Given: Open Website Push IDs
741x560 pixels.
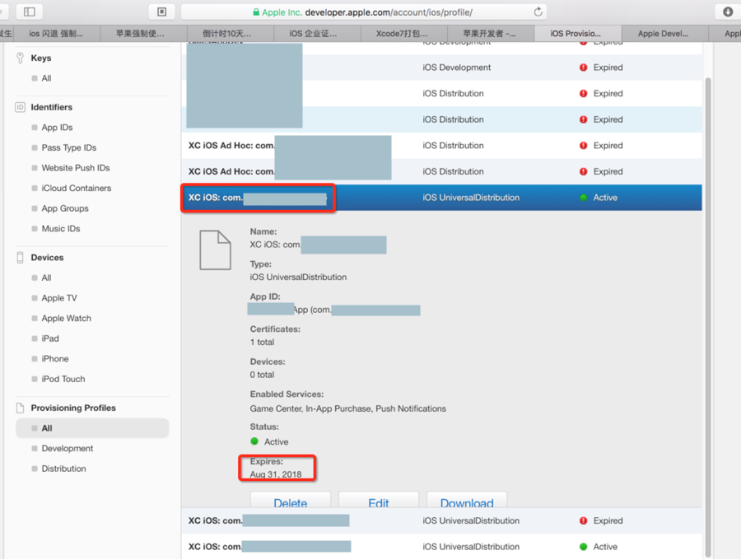Looking at the screenshot, I should tap(75, 168).
